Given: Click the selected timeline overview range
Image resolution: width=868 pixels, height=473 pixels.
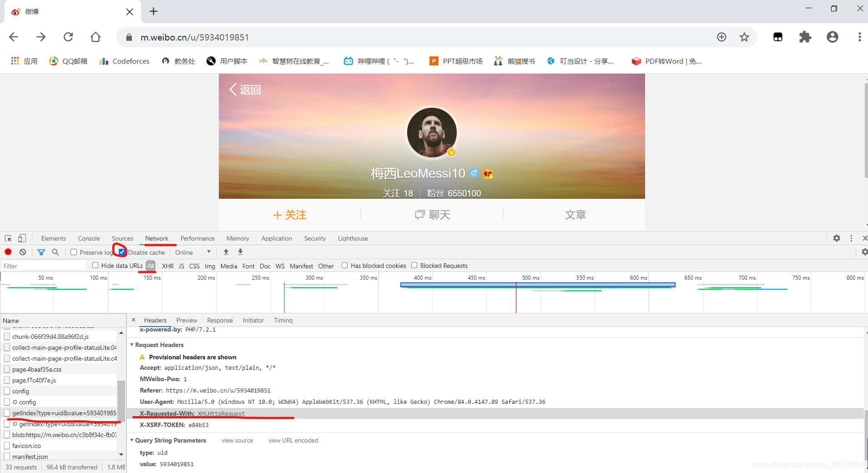Looking at the screenshot, I should click(x=538, y=285).
